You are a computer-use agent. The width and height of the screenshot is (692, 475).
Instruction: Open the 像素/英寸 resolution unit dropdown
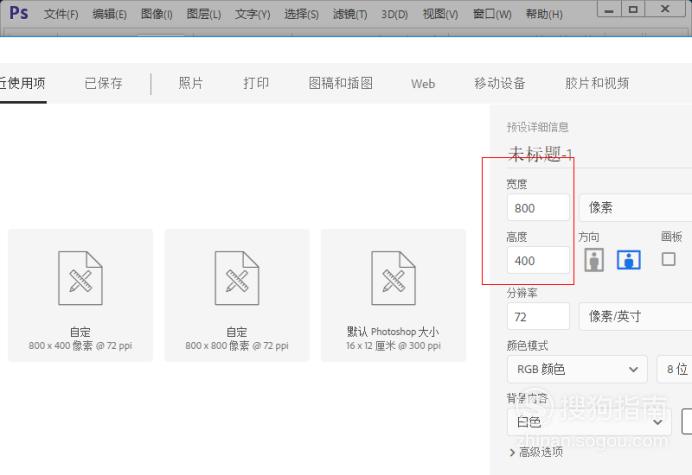pos(636,317)
